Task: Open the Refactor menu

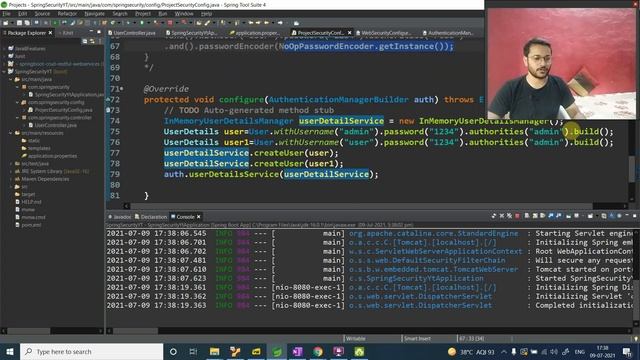Action: coord(67,13)
